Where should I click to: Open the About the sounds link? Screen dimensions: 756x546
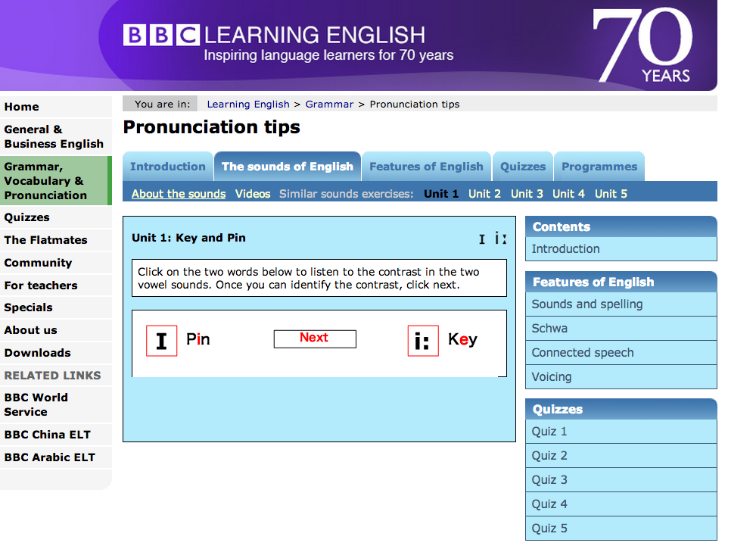coord(179,194)
